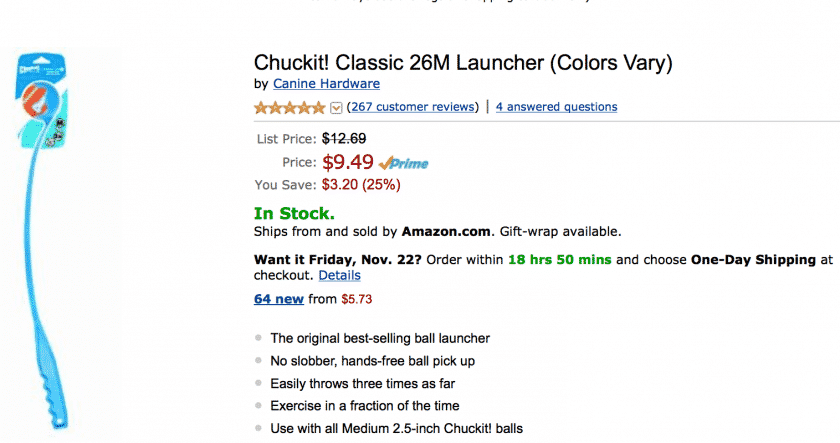The width and height of the screenshot is (840, 443).
Task: Click the 18 hrs 50 mins countdown text
Action: [559, 260]
